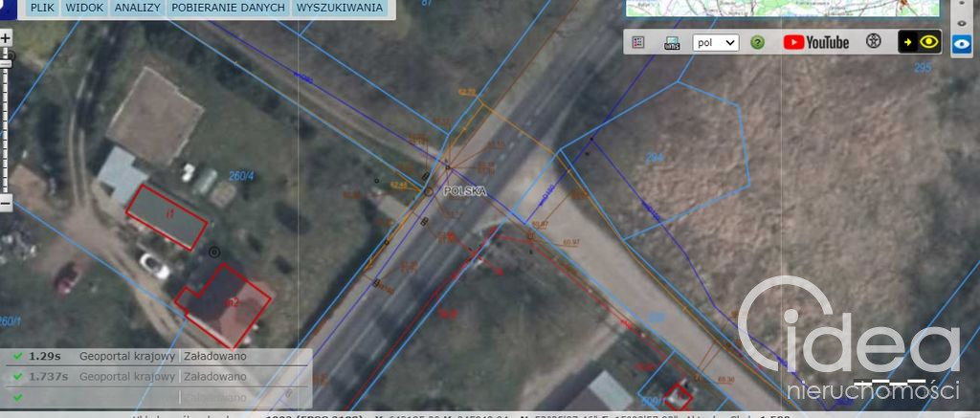Open the ANALIZY menu

[138, 8]
